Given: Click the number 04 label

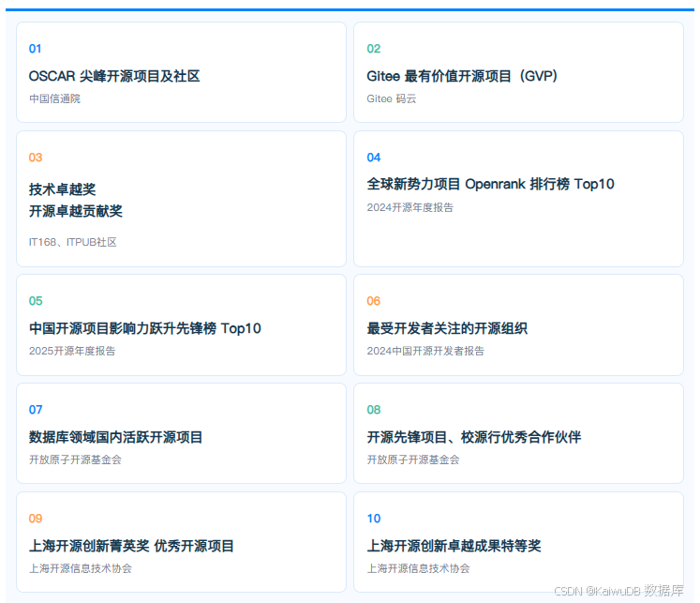Looking at the screenshot, I should [x=374, y=158].
